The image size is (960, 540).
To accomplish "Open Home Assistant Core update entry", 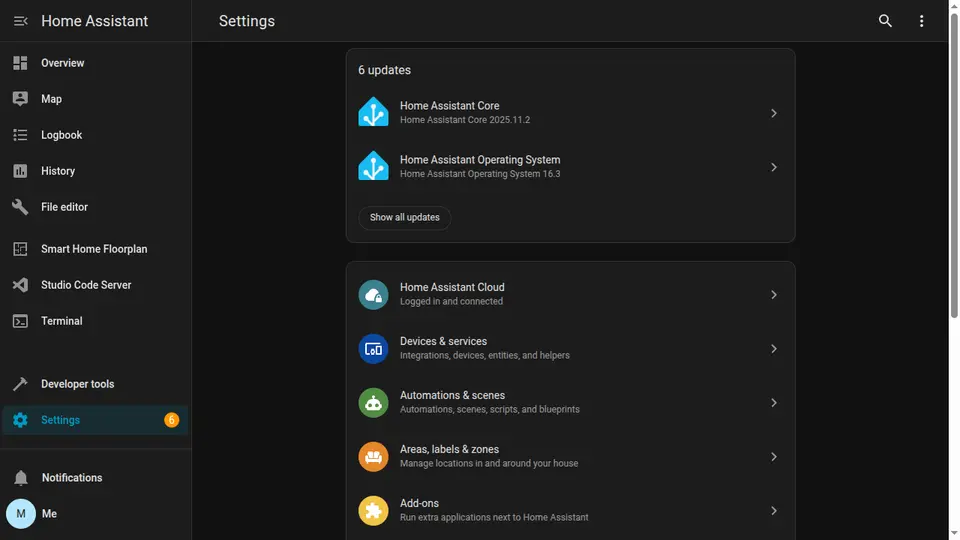I will [x=570, y=113].
